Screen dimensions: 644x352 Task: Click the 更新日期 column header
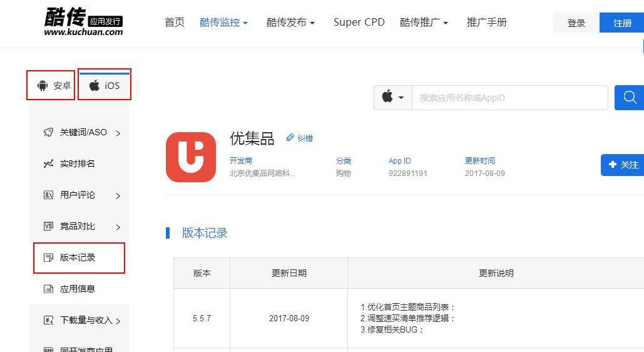(289, 273)
